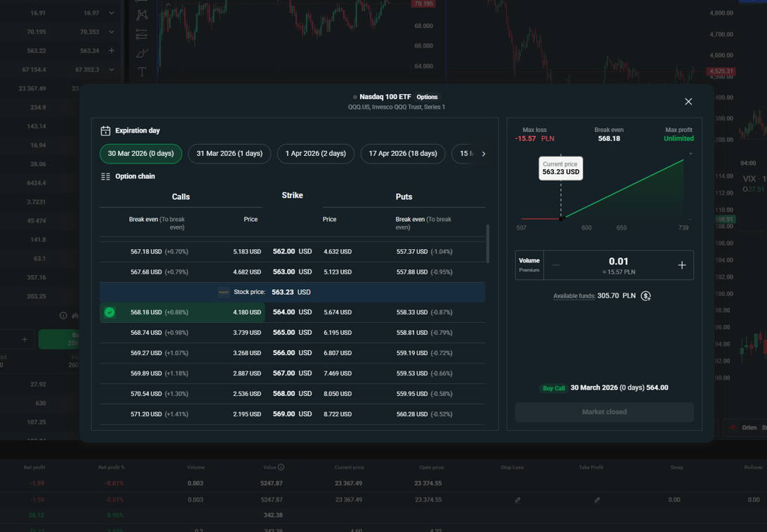767x532 pixels.
Task: Choose the 17 Apr 2026 (18 days) expiration
Action: [x=403, y=154]
